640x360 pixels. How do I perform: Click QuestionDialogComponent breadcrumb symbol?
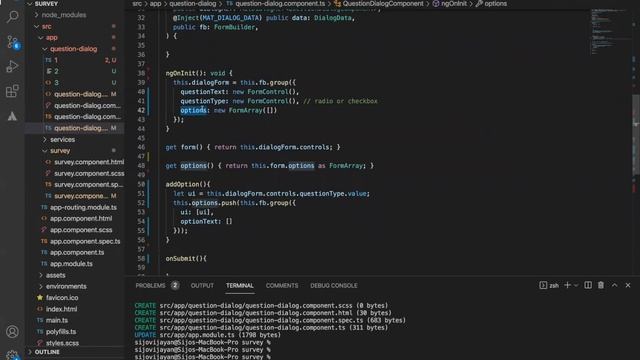point(383,4)
